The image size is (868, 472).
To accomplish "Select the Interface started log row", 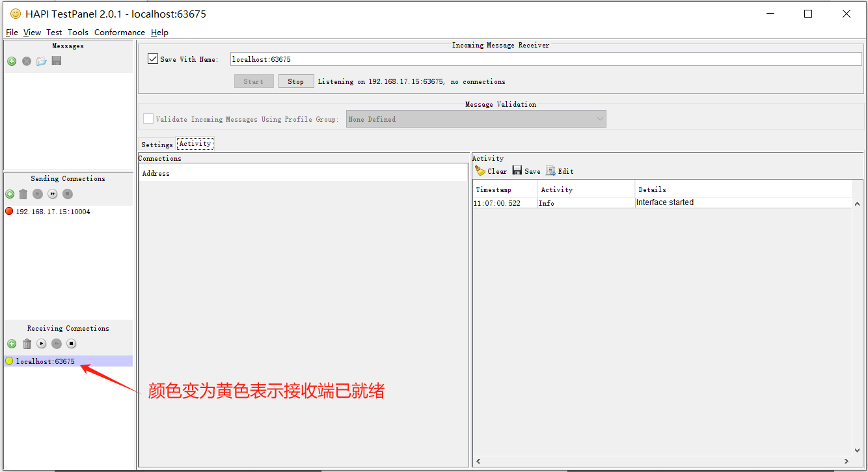I will click(x=662, y=203).
